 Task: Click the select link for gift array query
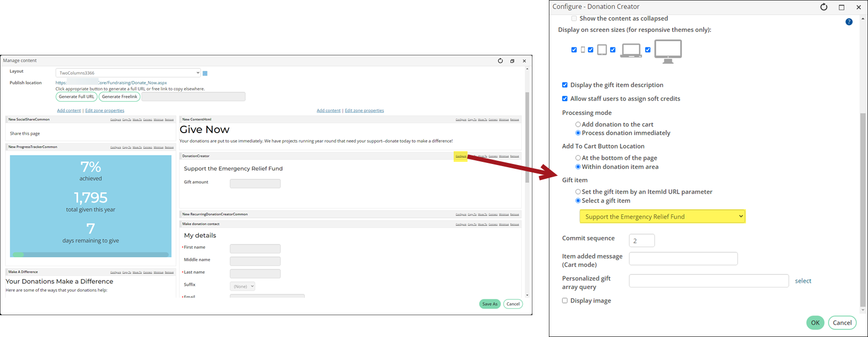[803, 281]
